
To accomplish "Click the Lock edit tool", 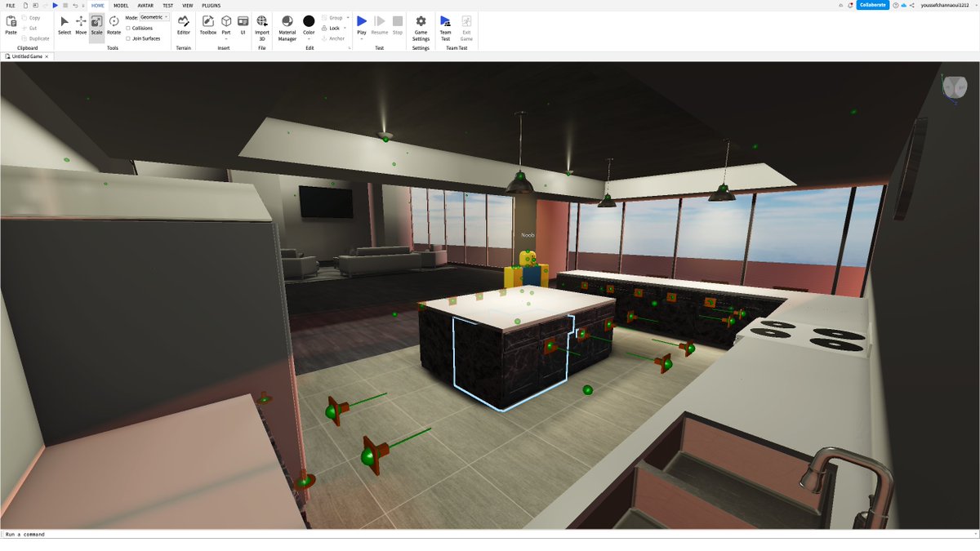I will (x=331, y=28).
